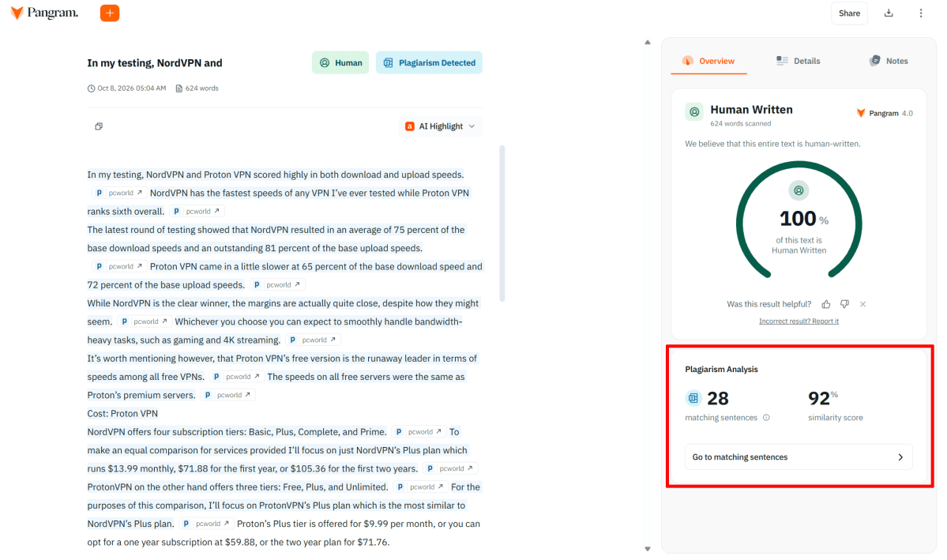Open pcworld source after 'among all free VPNs.'
This screenshot has width=947, height=560.
237,377
